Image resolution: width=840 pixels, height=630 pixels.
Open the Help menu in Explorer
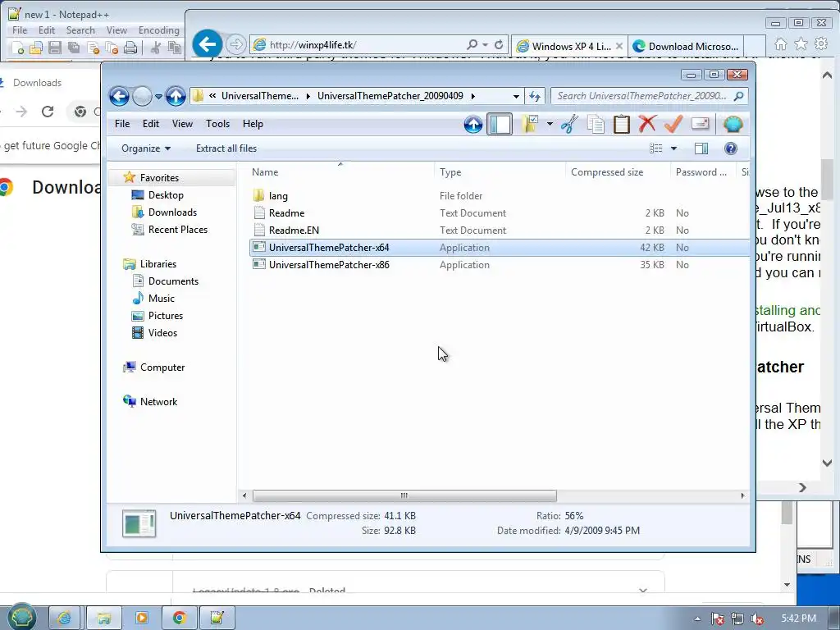pos(253,124)
